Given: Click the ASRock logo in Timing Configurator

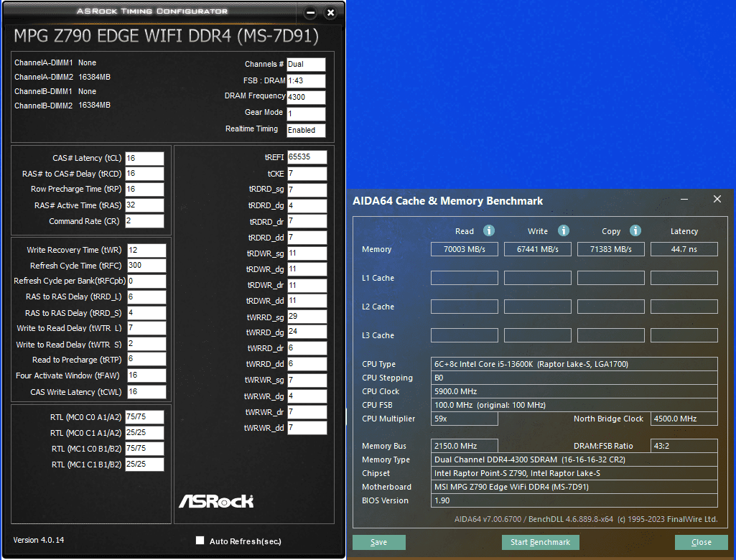Looking at the screenshot, I should click(216, 501).
